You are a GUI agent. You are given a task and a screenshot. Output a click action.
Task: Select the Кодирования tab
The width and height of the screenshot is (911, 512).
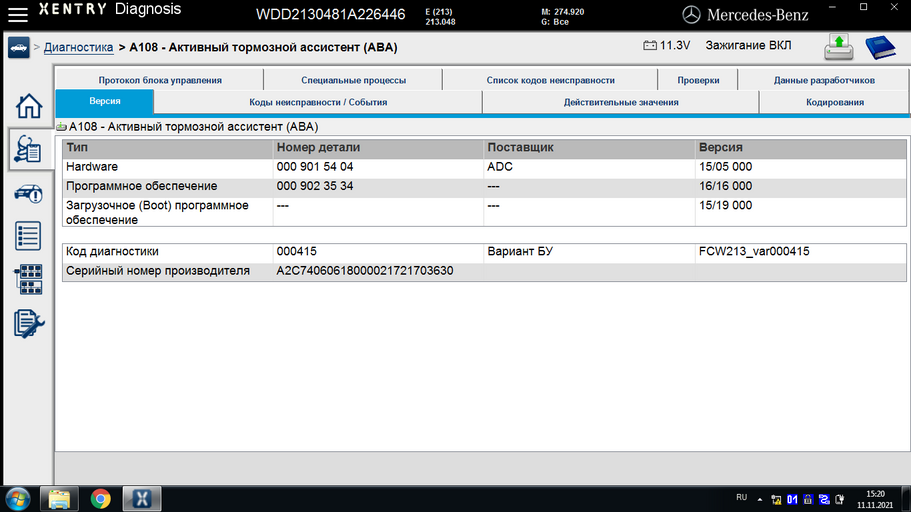[834, 102]
